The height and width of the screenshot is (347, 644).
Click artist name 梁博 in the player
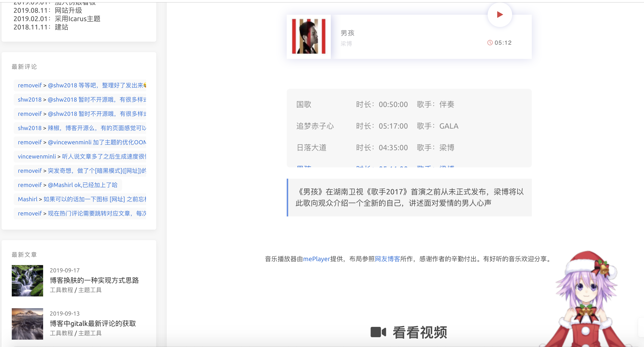click(346, 44)
